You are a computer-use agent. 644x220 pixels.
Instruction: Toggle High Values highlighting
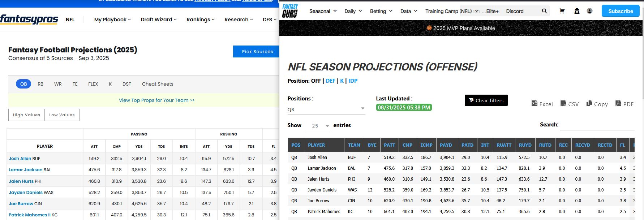pyautogui.click(x=26, y=115)
